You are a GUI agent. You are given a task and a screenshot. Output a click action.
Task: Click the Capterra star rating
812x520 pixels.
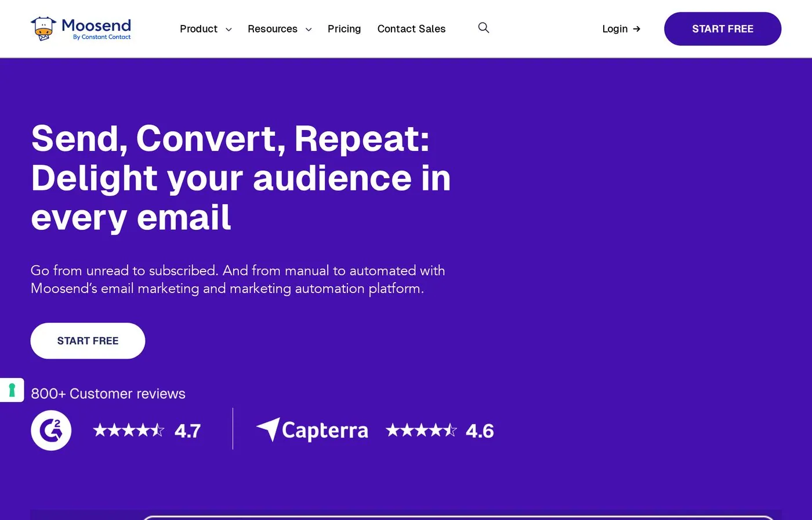pos(421,430)
